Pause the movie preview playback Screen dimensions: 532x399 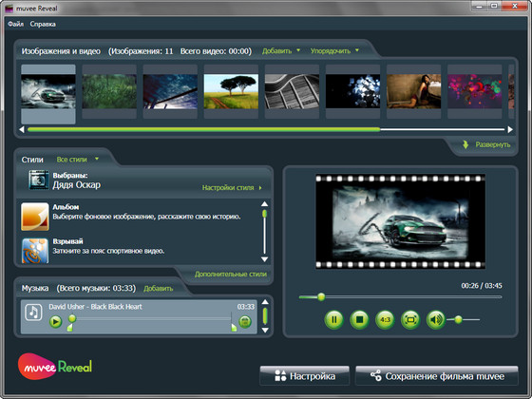[x=333, y=319]
